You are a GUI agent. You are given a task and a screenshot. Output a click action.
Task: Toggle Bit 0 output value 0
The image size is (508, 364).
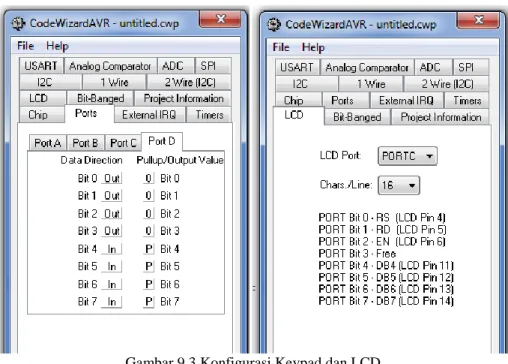tap(149, 178)
